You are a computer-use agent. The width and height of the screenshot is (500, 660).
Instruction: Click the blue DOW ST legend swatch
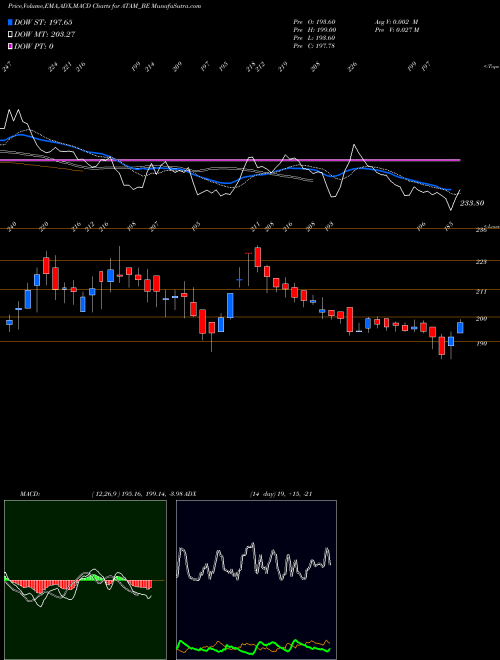pos(10,22)
